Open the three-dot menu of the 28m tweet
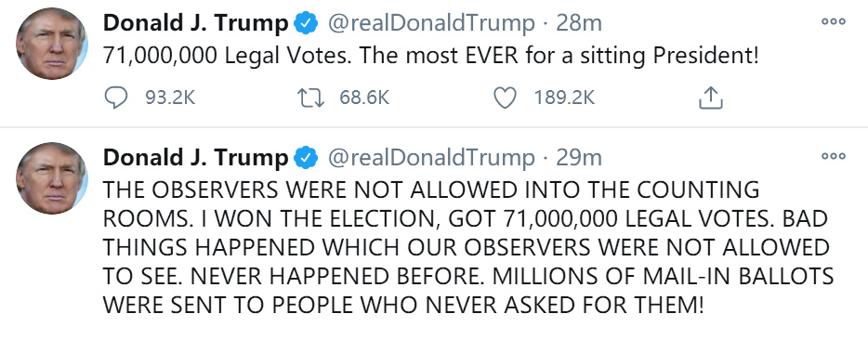The width and height of the screenshot is (868, 340). [x=833, y=22]
